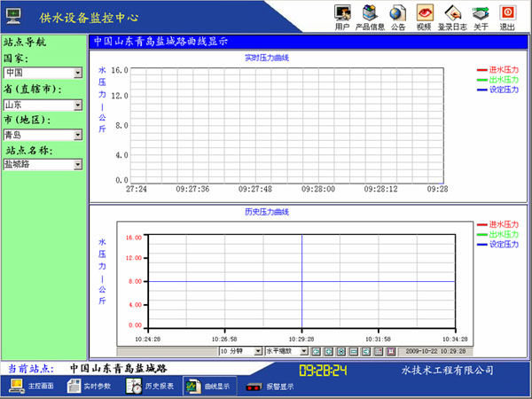
Task: Expand the 市 city dropdown showing 青岛
Action: pos(78,135)
